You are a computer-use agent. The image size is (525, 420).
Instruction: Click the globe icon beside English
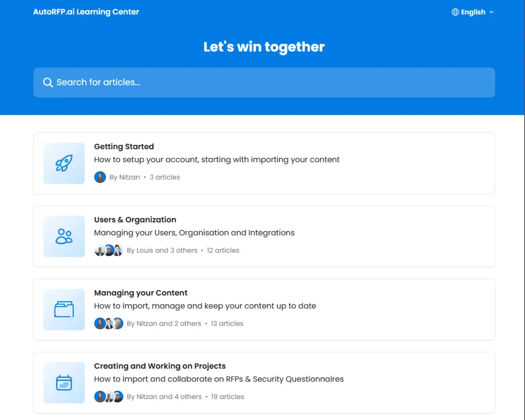[x=455, y=12]
